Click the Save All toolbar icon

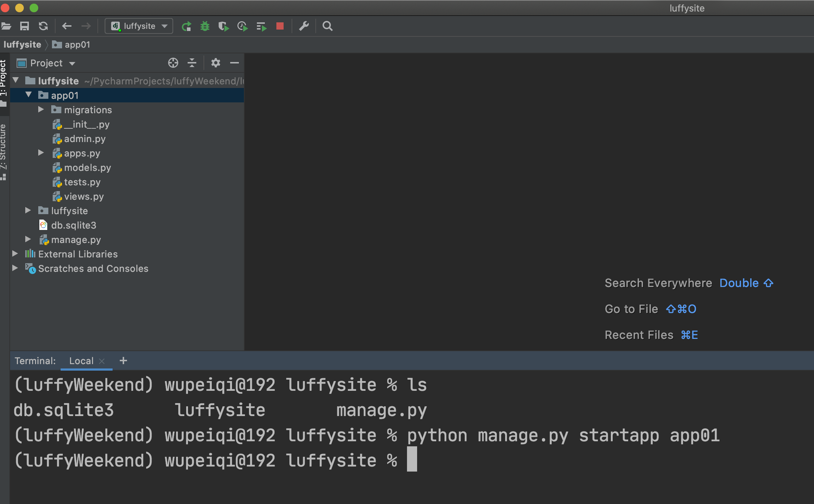point(25,26)
